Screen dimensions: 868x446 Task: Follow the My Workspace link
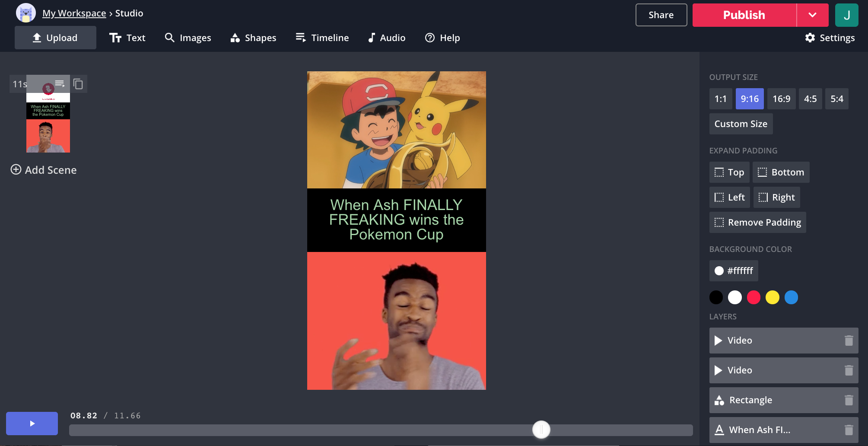[74, 13]
